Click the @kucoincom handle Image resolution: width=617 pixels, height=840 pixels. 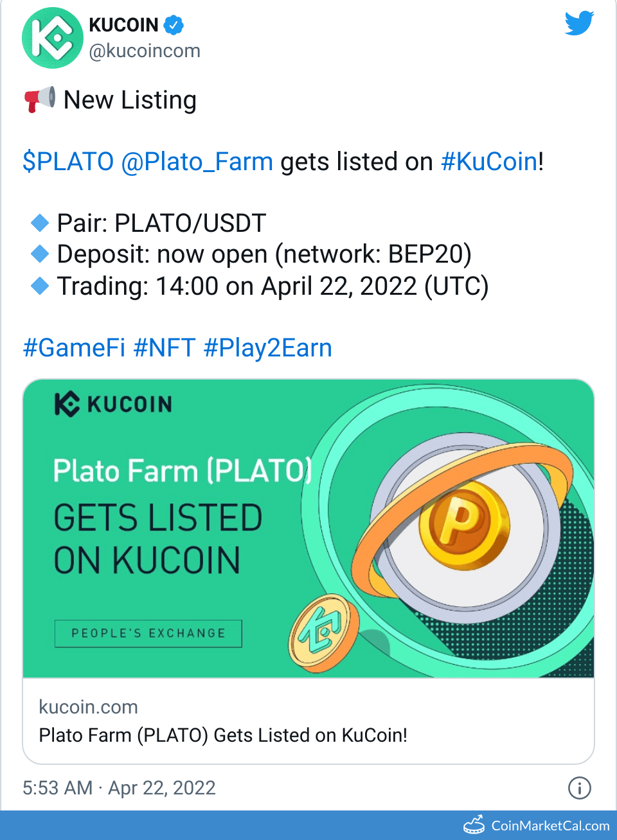coord(145,51)
